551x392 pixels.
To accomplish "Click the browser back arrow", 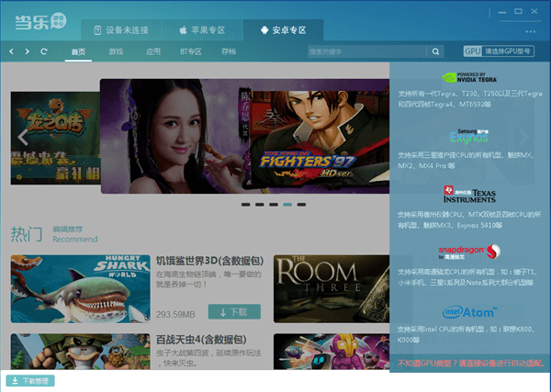I will [x=11, y=51].
